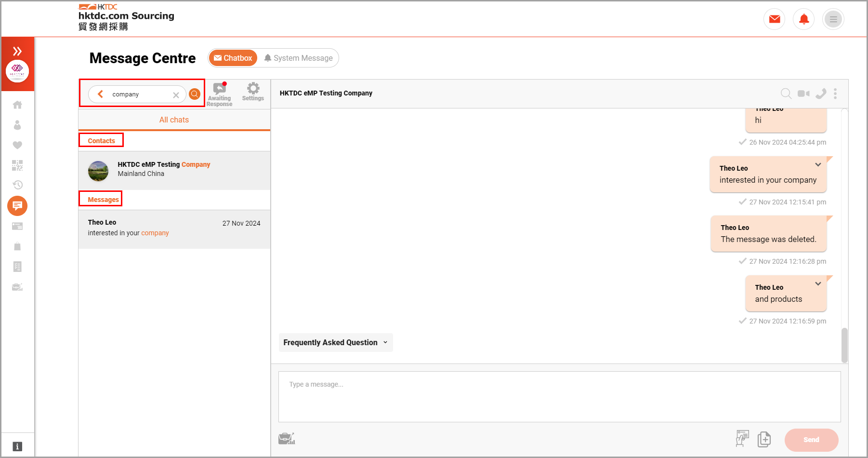Click briefcase icon below message box
Screen dimensions: 868x458
[x=287, y=438]
